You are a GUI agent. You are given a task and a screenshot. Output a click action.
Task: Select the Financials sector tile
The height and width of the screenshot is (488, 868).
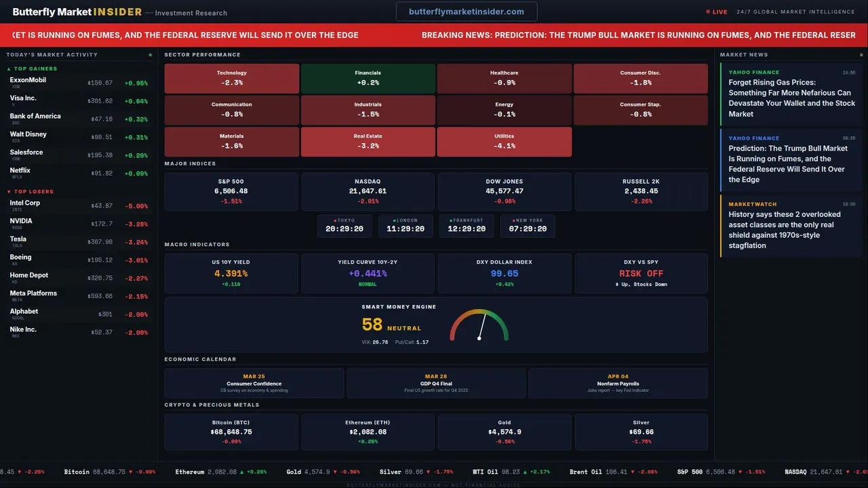[368, 78]
